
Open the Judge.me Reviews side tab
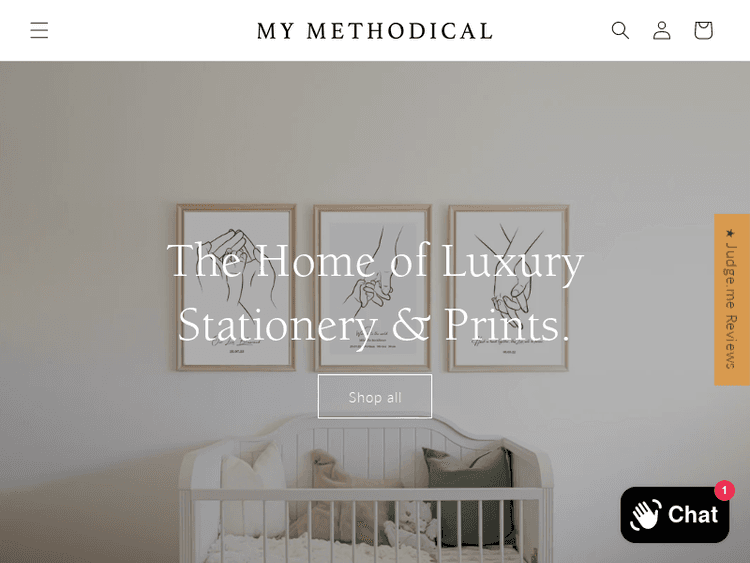point(732,299)
